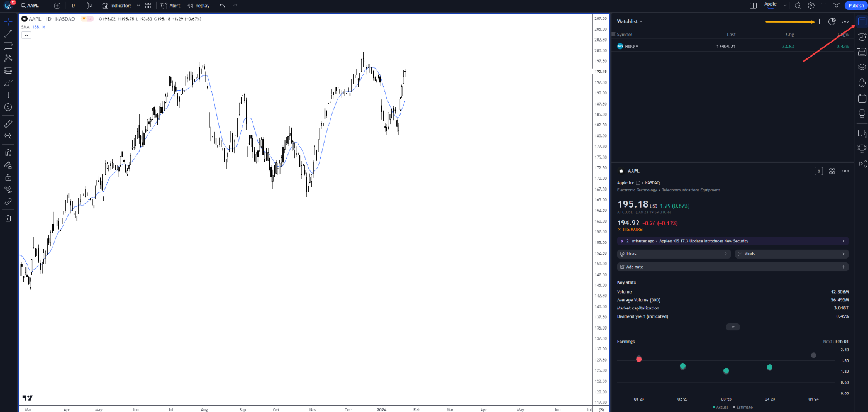Expand the Watchlist name dropdown
Screen dimensions: 868x412
coord(630,21)
